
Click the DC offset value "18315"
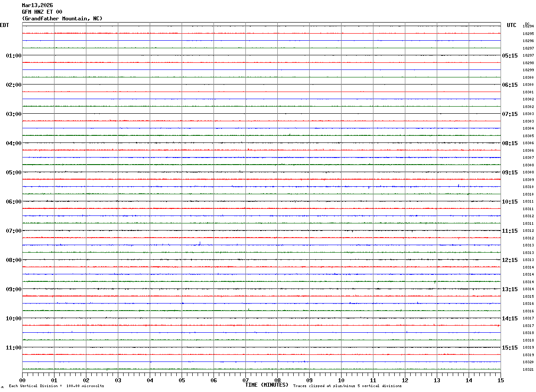[528, 296]
